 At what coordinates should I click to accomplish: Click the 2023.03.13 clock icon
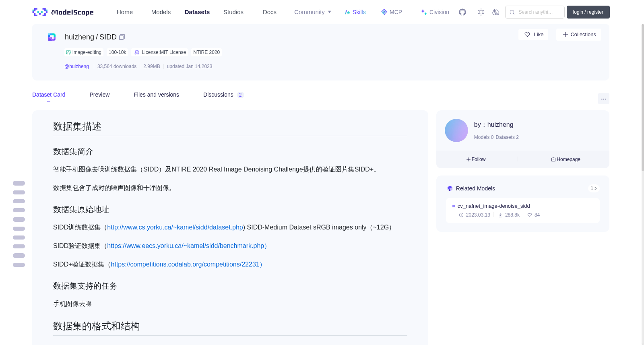(461, 215)
